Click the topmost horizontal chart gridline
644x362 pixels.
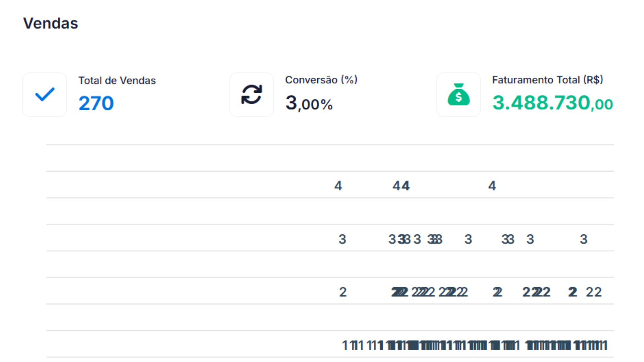point(330,145)
